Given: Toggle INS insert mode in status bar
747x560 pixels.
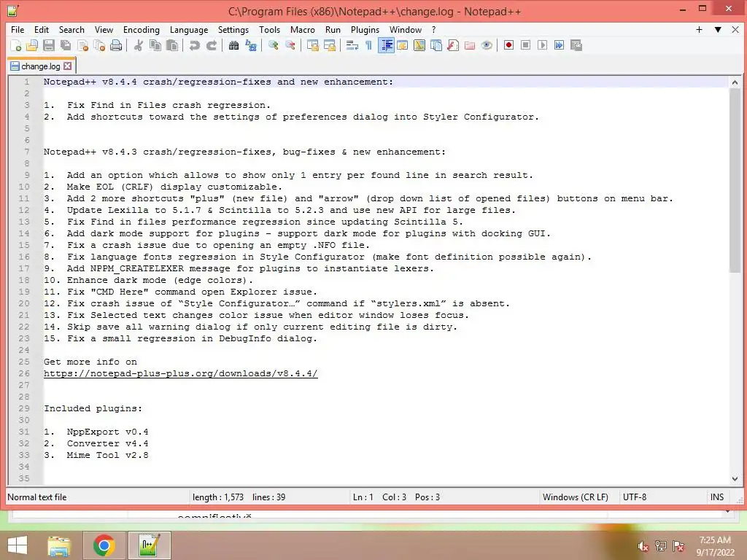Looking at the screenshot, I should 717,497.
